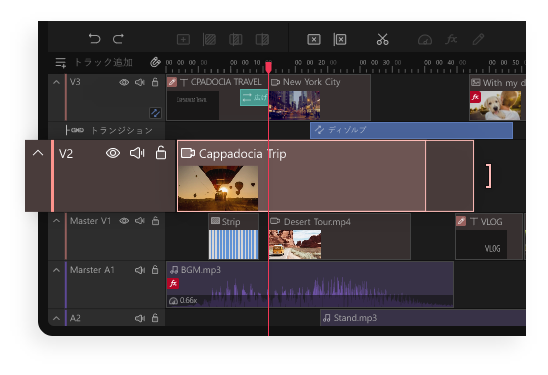Click the V2 out-point bracket marker
Viewport: 548px width, 375px height.
[489, 176]
